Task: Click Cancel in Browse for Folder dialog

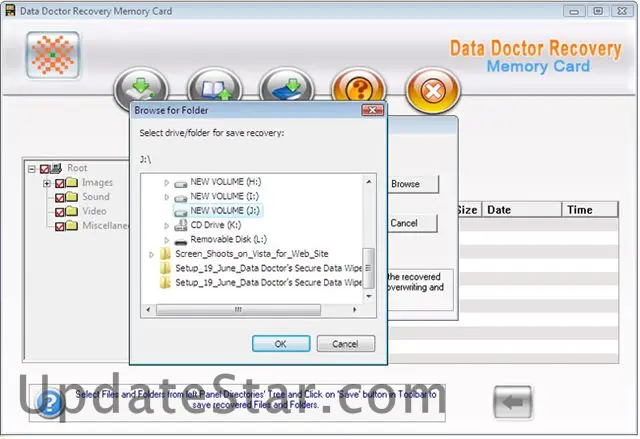Action: [x=345, y=344]
